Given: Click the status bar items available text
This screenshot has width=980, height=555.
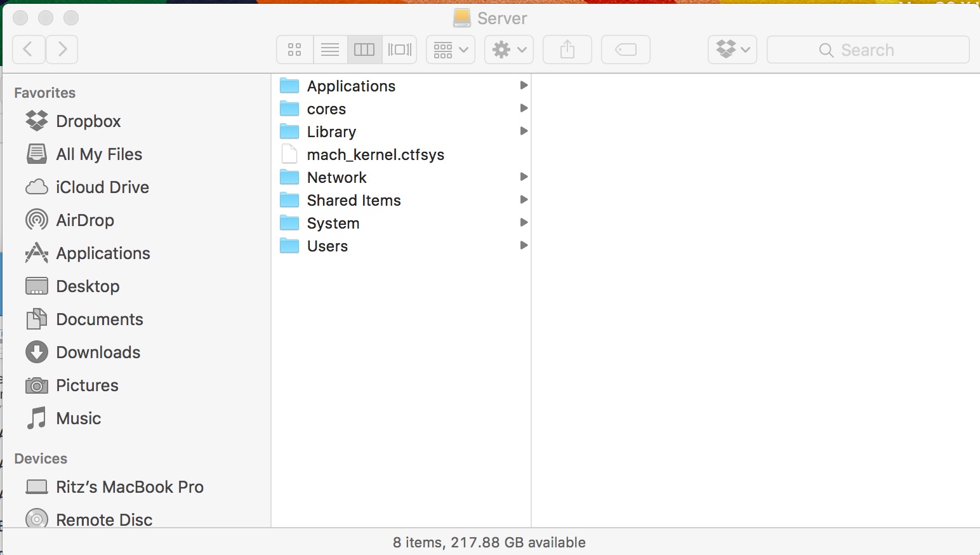Looking at the screenshot, I should (489, 542).
